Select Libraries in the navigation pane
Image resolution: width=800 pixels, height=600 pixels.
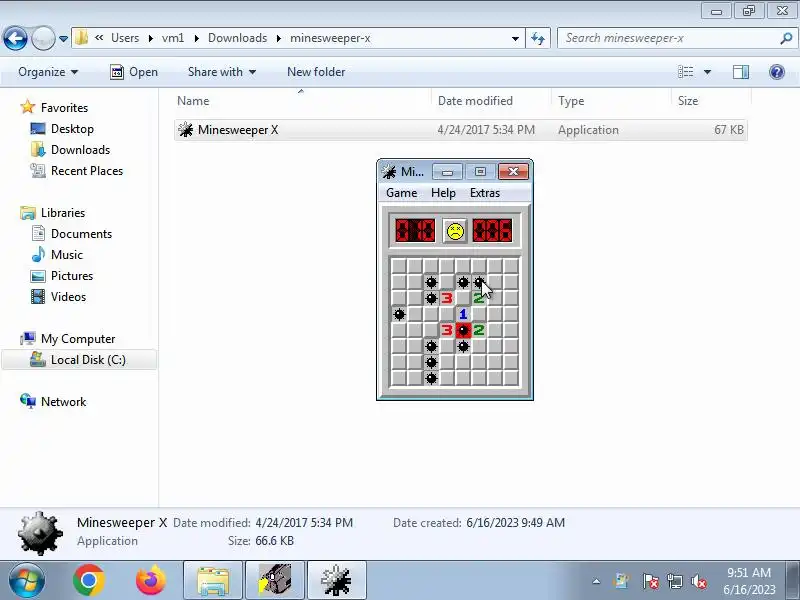63,213
